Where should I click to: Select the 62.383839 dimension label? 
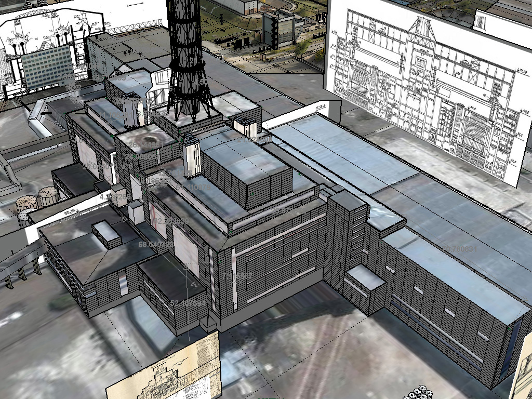point(171,221)
